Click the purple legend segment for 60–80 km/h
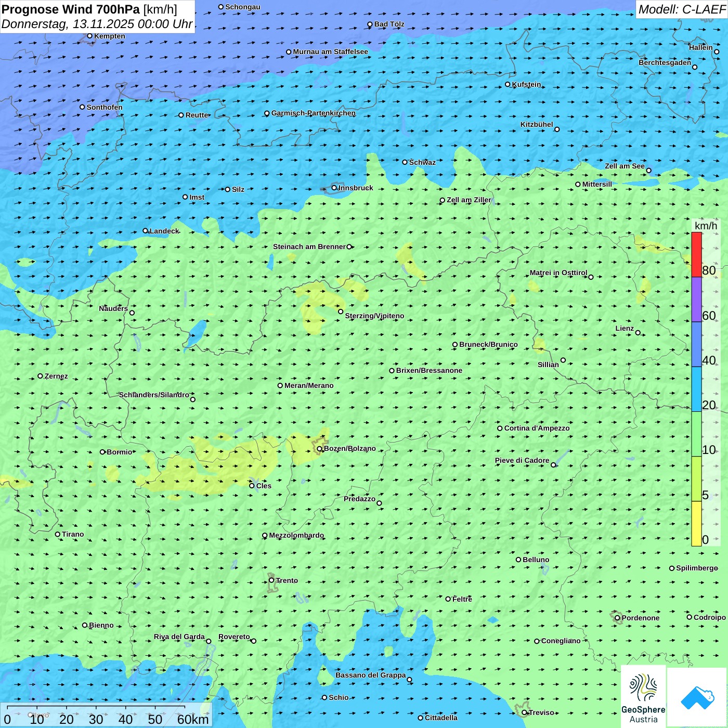Screen dimensions: 728x728 coord(696,300)
